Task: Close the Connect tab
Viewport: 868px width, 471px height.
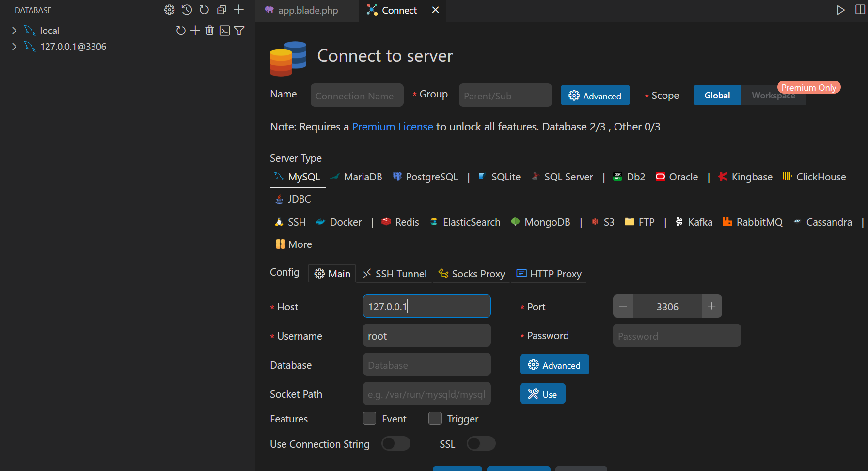Action: 436,10
